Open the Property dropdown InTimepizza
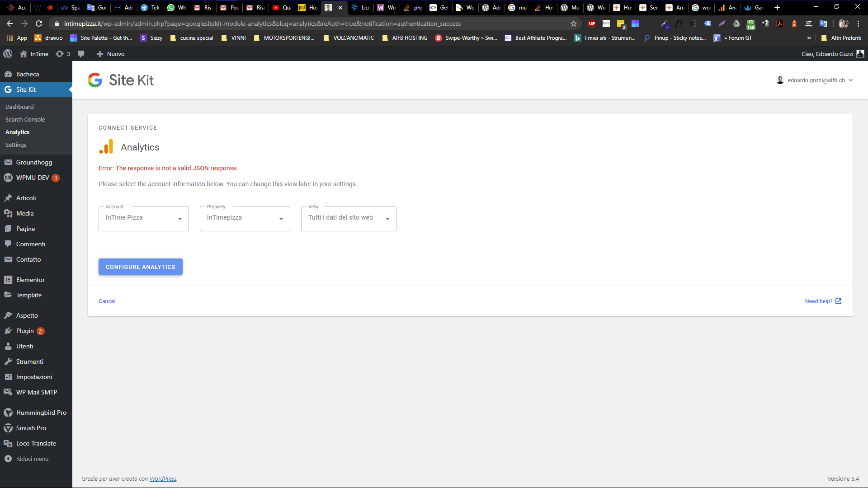 (x=245, y=218)
